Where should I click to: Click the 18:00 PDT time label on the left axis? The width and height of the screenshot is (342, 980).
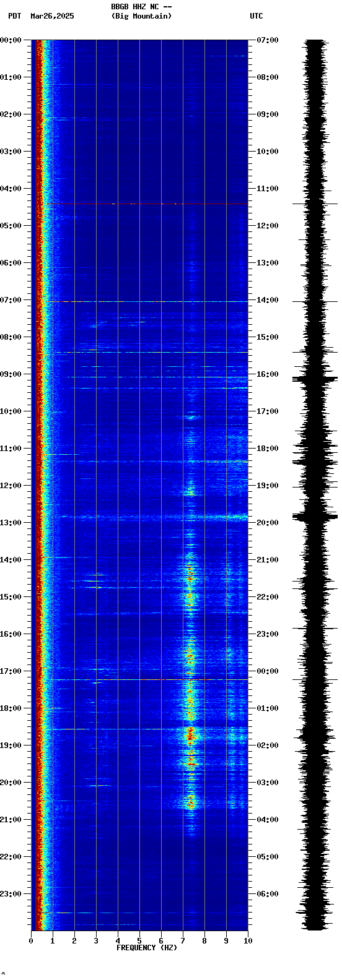tap(11, 708)
